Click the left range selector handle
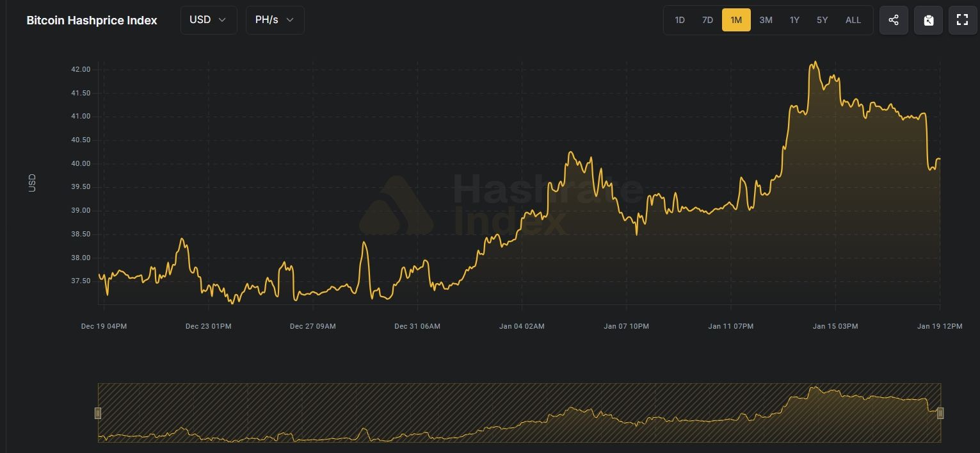The image size is (980, 453). (x=98, y=413)
